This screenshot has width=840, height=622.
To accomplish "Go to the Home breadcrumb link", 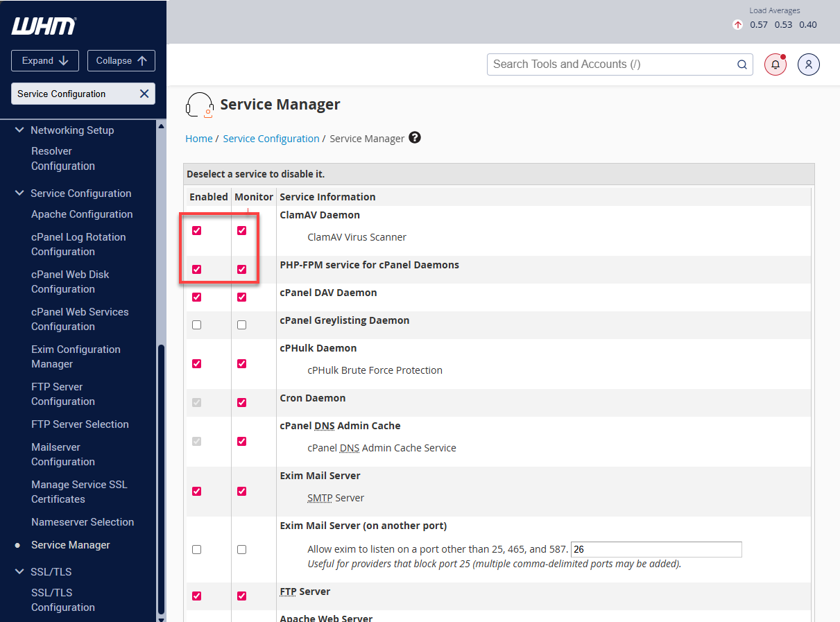I will click(199, 138).
